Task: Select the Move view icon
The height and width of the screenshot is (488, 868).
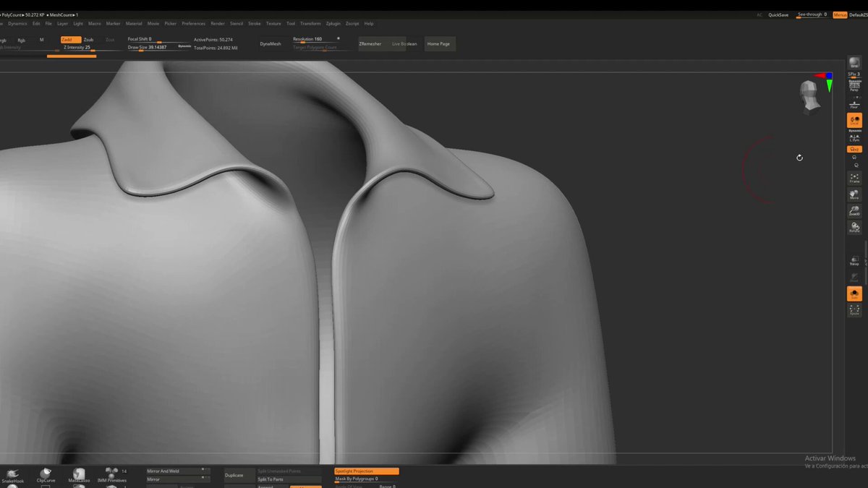Action: (854, 194)
